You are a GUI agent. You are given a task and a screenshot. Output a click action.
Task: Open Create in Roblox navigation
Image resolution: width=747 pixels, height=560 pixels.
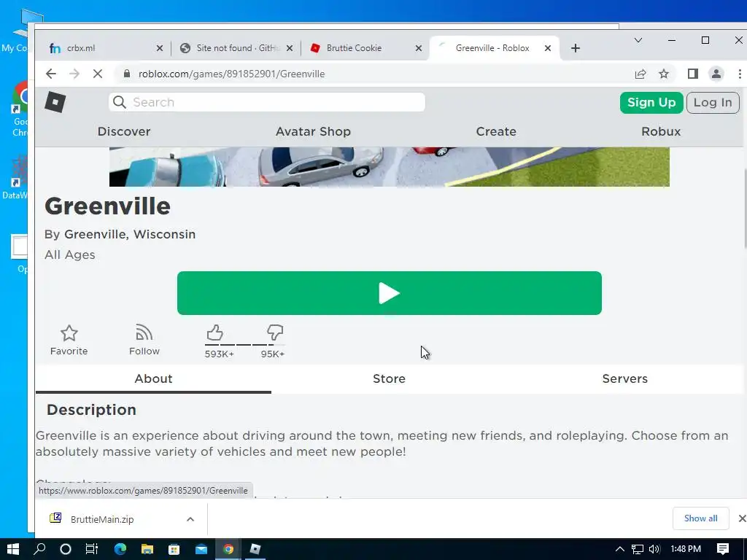[496, 131]
